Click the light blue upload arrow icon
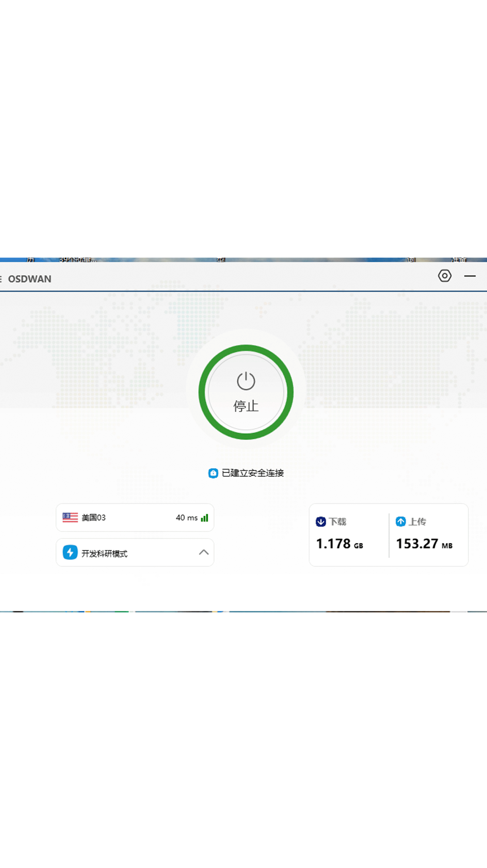 click(x=401, y=522)
